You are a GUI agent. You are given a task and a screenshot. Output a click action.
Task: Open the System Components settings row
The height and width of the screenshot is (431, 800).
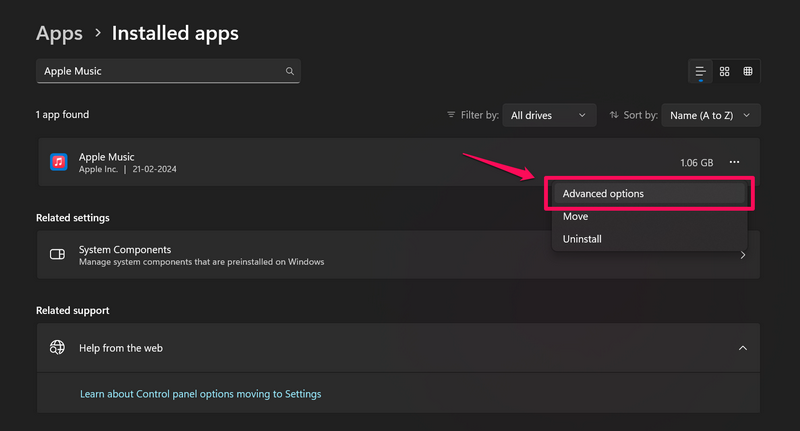tap(300, 255)
